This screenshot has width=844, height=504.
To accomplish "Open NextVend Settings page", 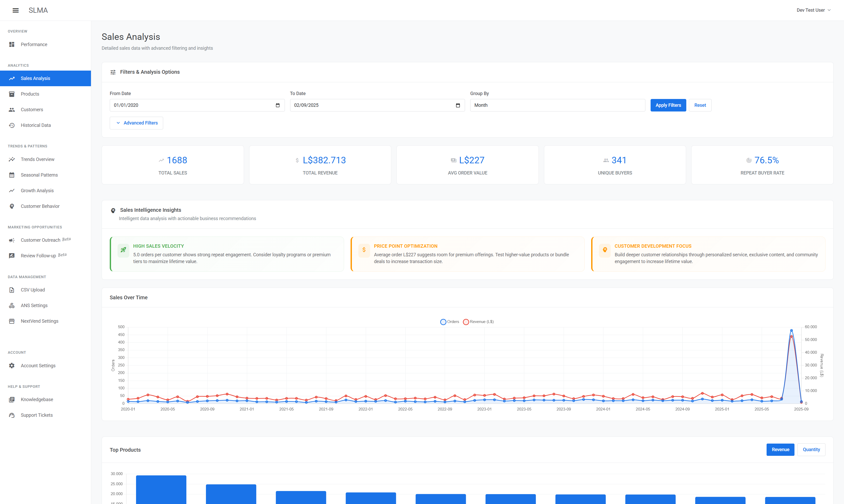I will (46, 321).
